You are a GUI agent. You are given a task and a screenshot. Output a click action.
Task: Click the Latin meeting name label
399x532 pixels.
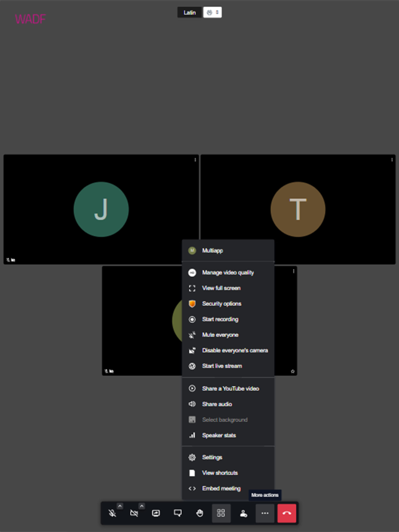[189, 13]
